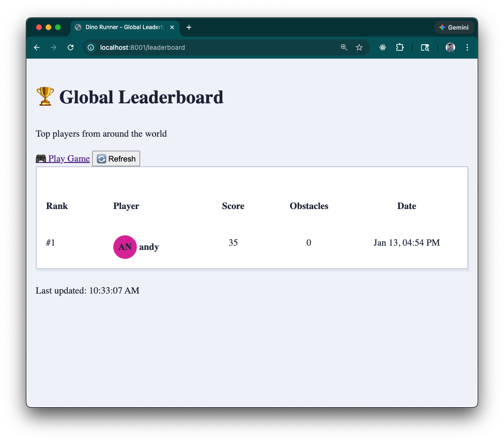
Task: Click the trophy emoji next to Global Leaderboard
Action: (45, 96)
